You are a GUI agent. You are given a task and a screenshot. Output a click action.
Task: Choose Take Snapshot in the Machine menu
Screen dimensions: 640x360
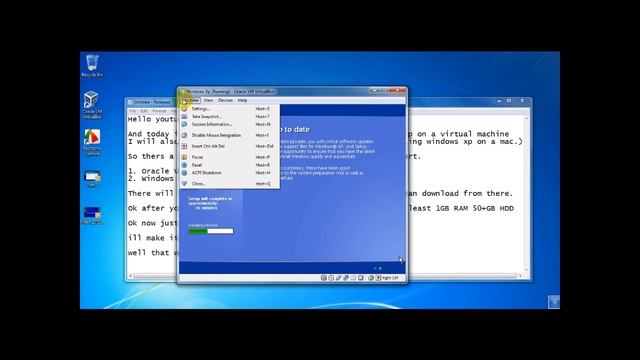(230, 117)
